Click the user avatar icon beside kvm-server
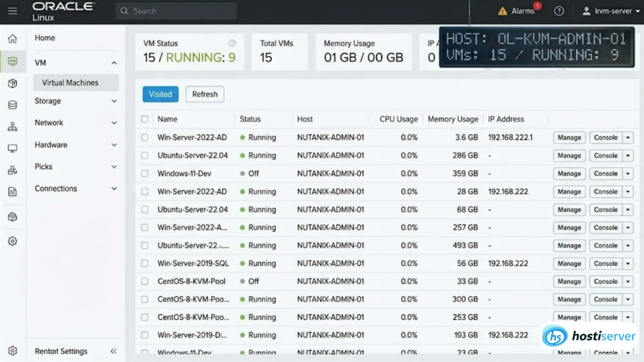 pyautogui.click(x=587, y=11)
